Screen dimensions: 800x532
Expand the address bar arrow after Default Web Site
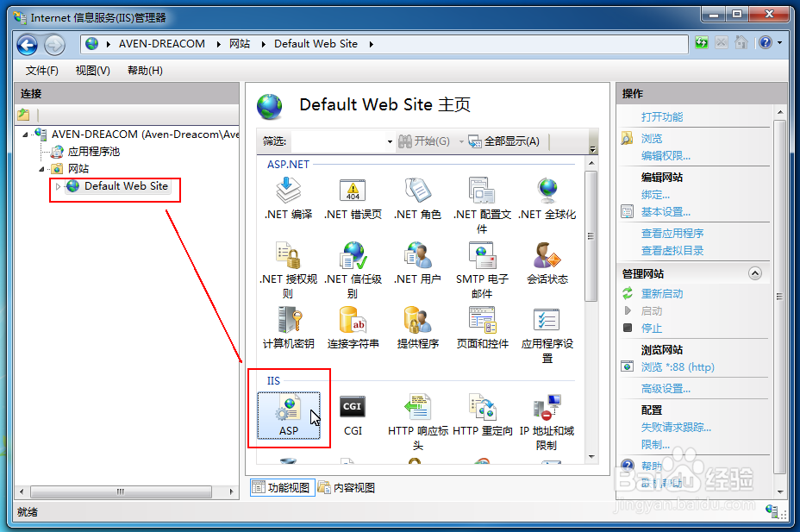(371, 44)
